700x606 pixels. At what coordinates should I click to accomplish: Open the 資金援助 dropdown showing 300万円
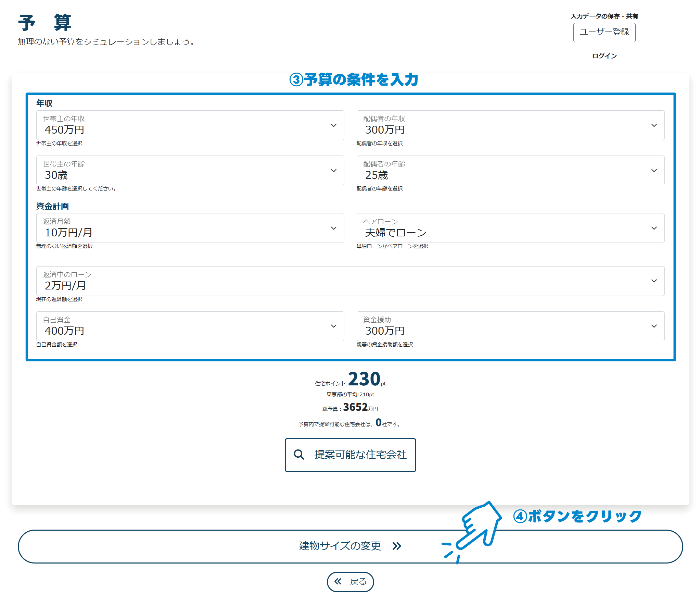click(510, 326)
